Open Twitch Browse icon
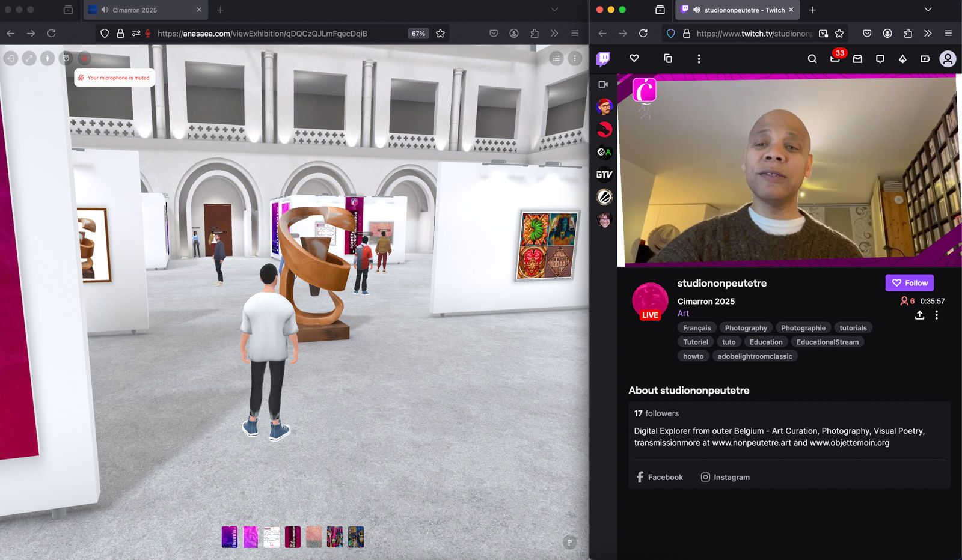Image resolution: width=962 pixels, height=560 pixels. (x=667, y=58)
